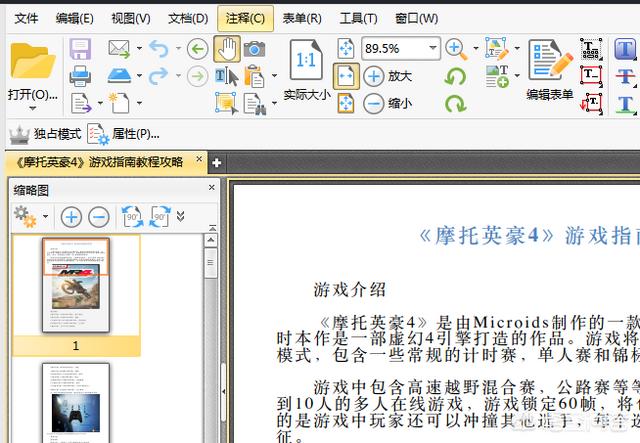Rotate view clockwise green arrow
Image resolution: width=640 pixels, height=443 pixels.
pos(455,104)
